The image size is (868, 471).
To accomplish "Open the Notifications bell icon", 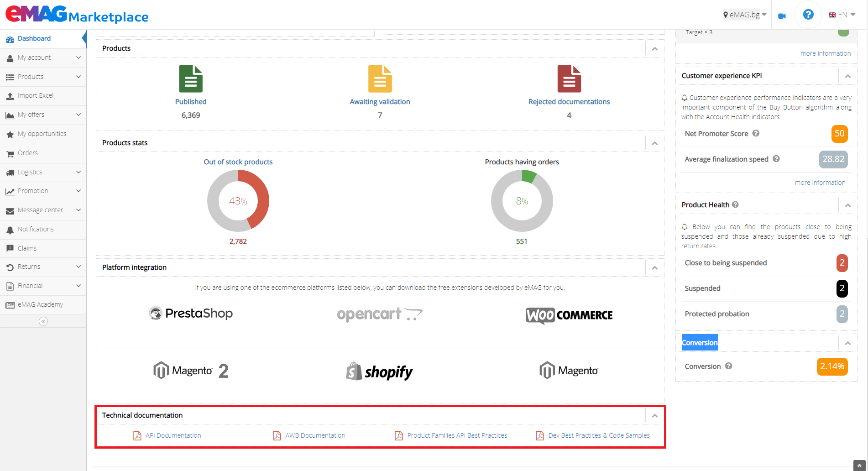I will point(10,229).
